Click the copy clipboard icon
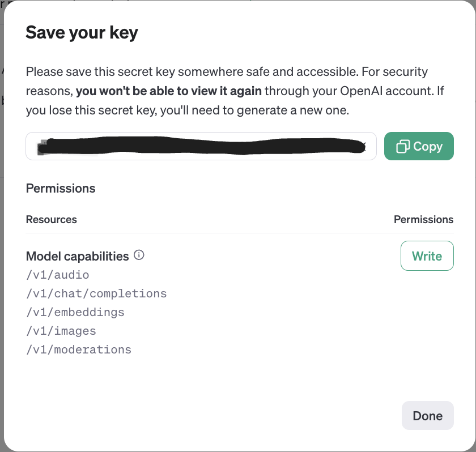This screenshot has width=476, height=452. tap(403, 147)
